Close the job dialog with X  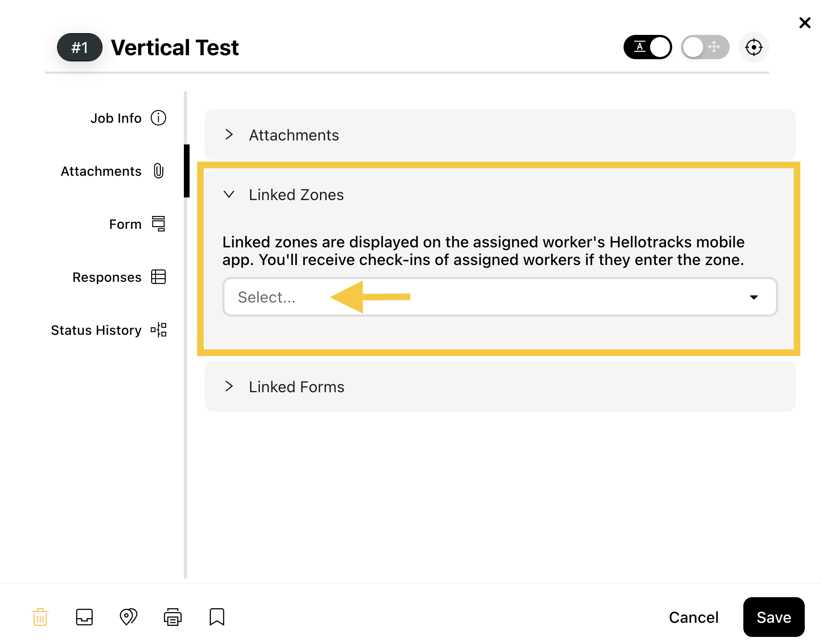(805, 23)
